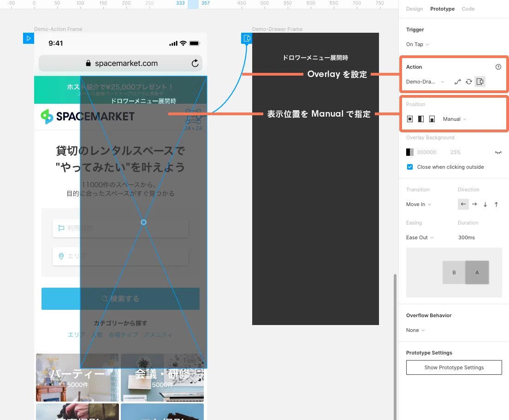Open the Manual position dropdown
Viewport: 509px width, 420px height.
click(455, 119)
